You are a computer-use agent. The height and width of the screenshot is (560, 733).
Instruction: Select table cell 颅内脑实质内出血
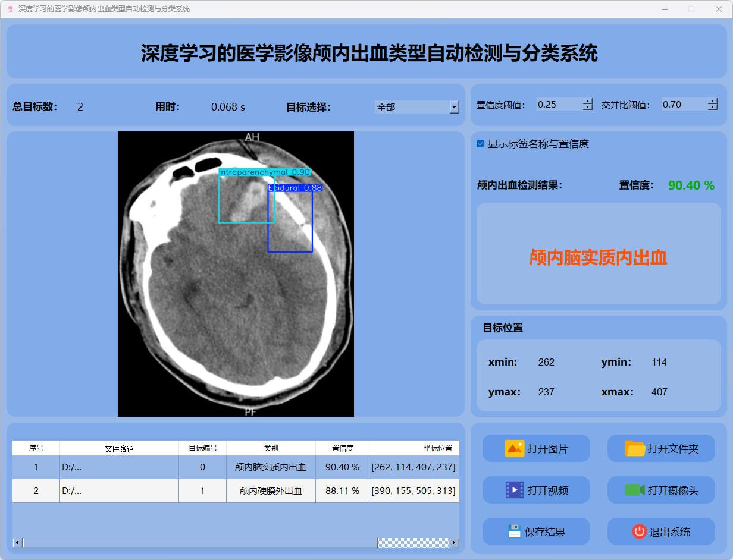(271, 467)
